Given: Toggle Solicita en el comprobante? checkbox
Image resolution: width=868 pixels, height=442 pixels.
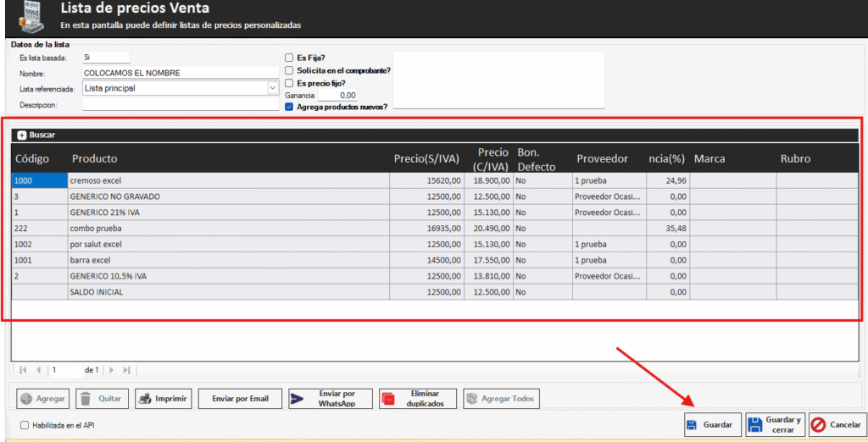Looking at the screenshot, I should (x=289, y=70).
